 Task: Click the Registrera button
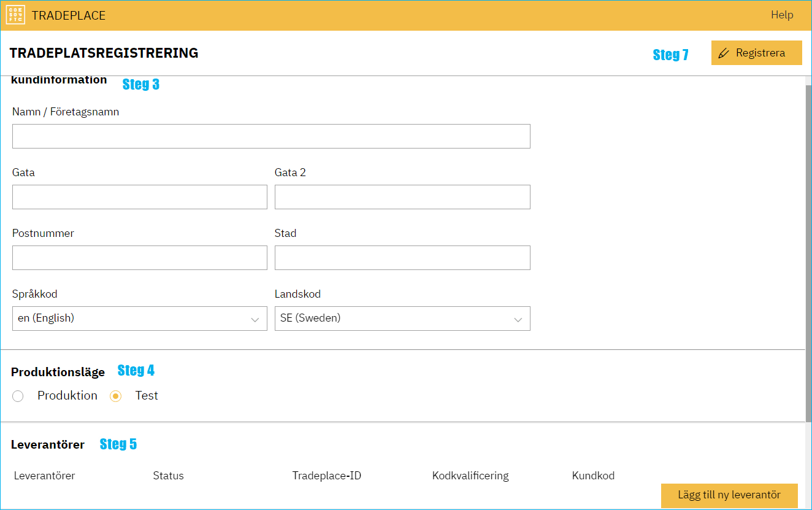click(x=756, y=53)
